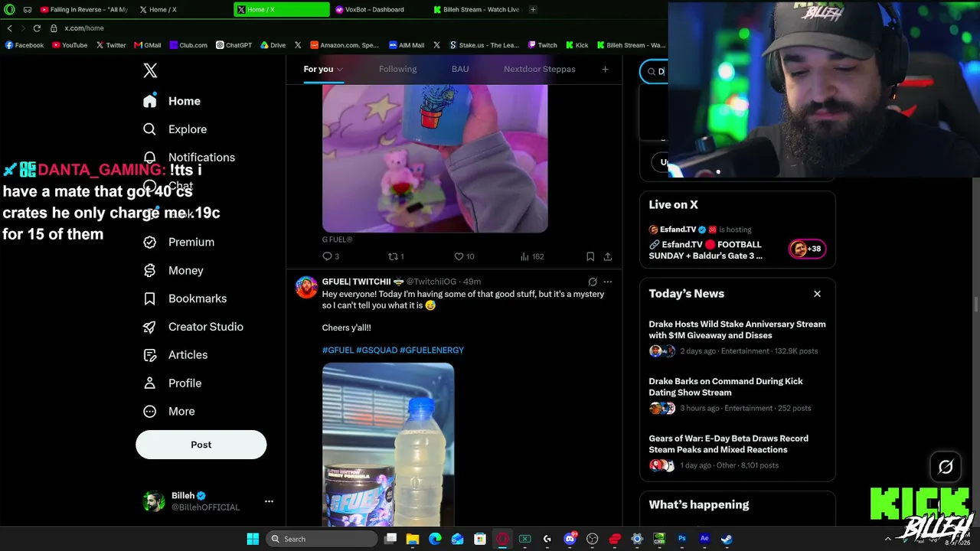This screenshot has height=551, width=980.
Task: Add a new timeline tab with plus
Action: (x=605, y=69)
